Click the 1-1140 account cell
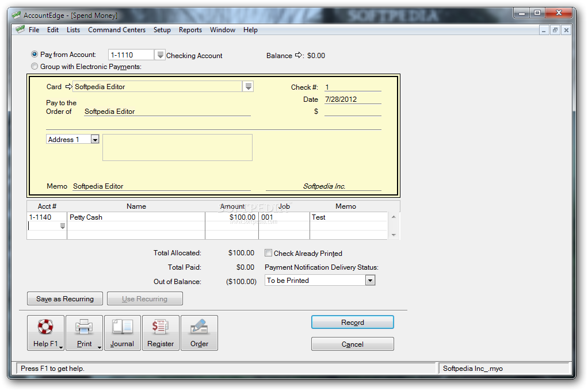Screen dimensions: 588x391 coord(47,217)
